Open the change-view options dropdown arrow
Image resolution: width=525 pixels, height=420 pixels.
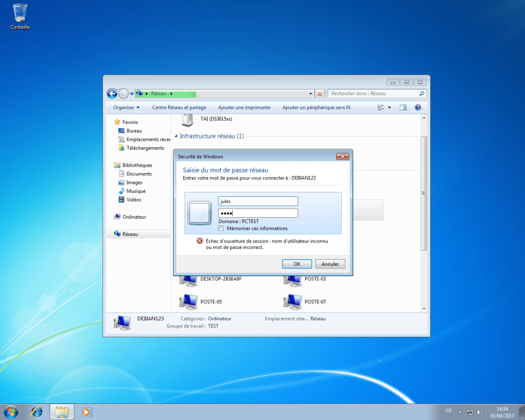(388, 107)
